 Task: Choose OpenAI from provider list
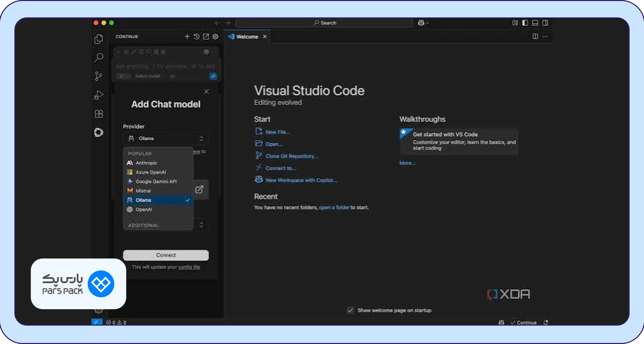pyautogui.click(x=158, y=209)
